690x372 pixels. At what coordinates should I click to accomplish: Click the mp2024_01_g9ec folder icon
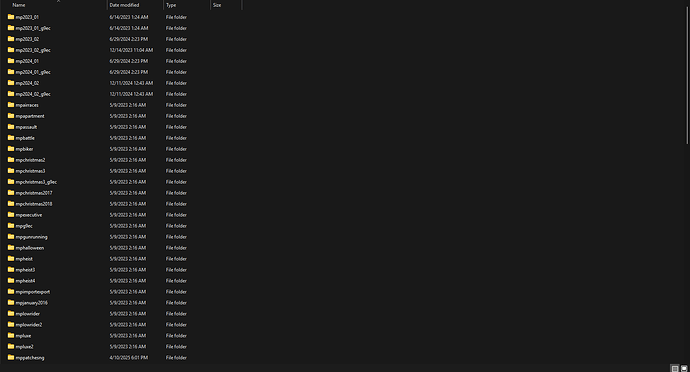point(11,72)
